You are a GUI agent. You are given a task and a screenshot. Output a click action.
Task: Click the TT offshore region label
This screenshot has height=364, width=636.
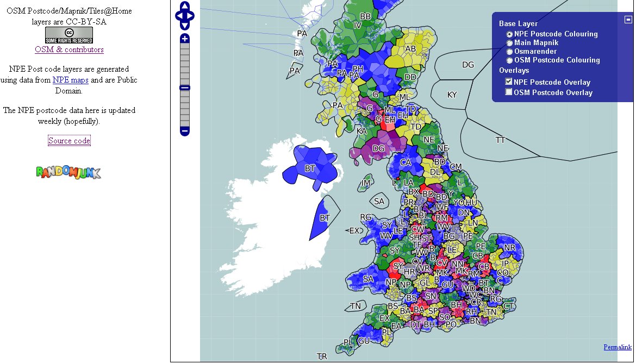pos(500,140)
